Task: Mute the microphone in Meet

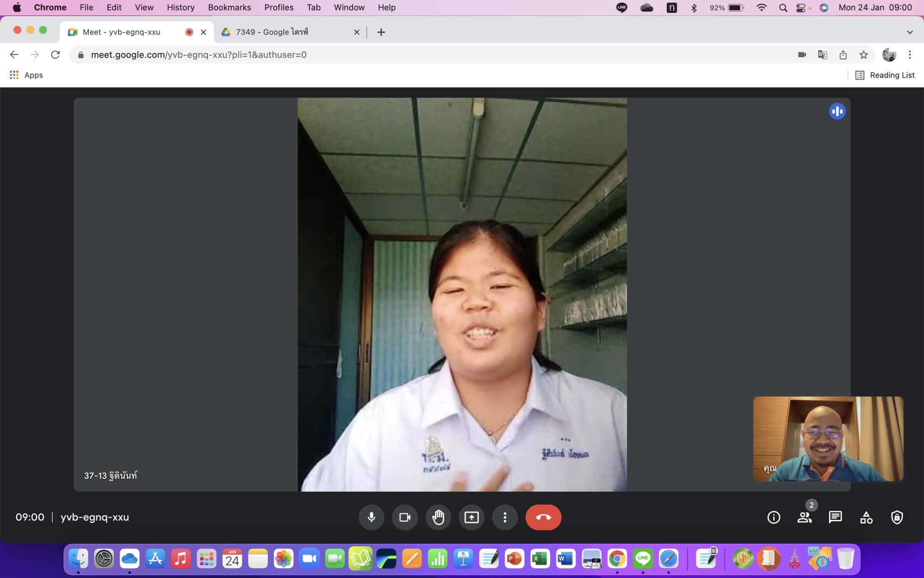Action: (x=371, y=517)
